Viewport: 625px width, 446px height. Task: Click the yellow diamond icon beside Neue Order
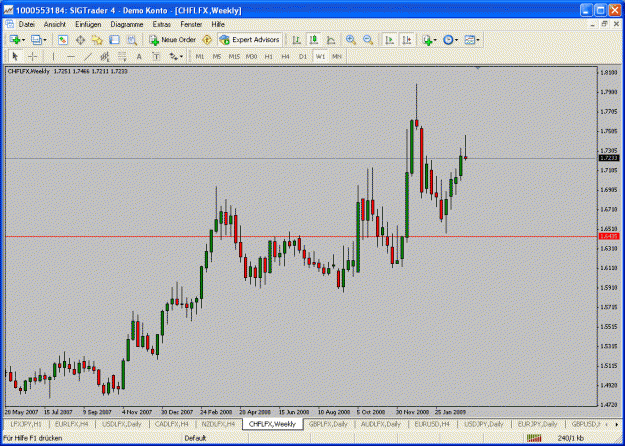click(206, 40)
